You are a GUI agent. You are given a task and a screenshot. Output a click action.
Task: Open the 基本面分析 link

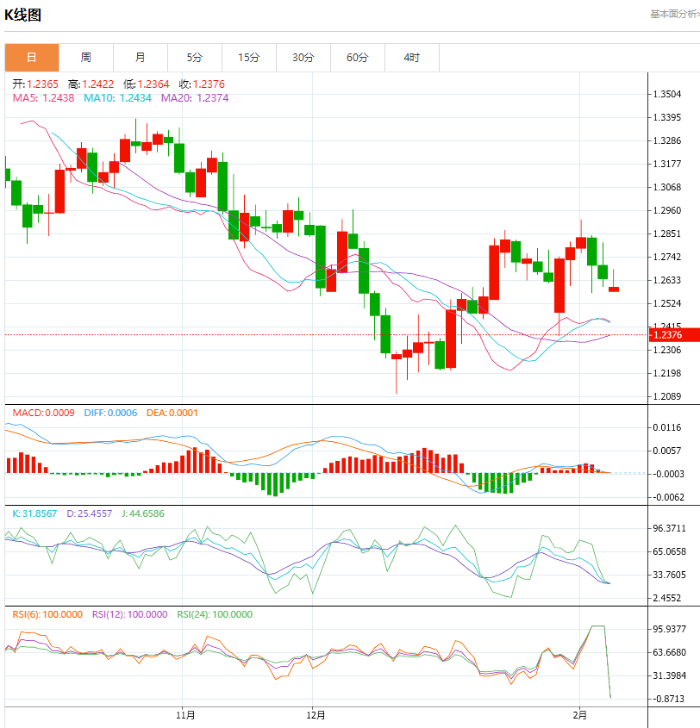coord(674,15)
